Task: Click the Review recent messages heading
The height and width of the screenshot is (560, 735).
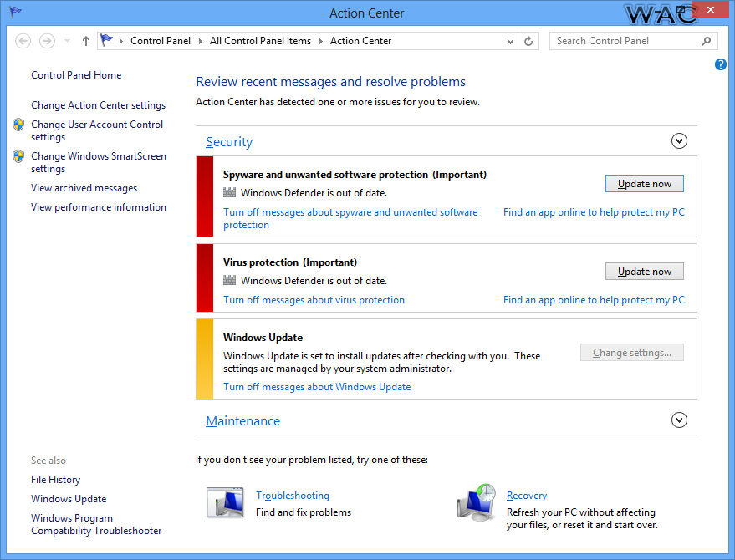Action: tap(330, 82)
